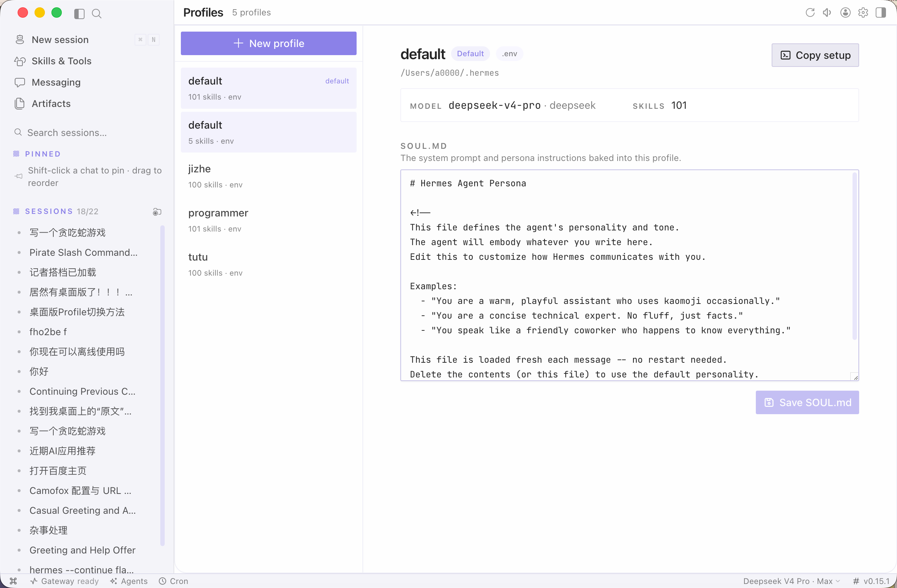Open Cron in status bar
Image resolution: width=897 pixels, height=588 pixels.
(174, 581)
